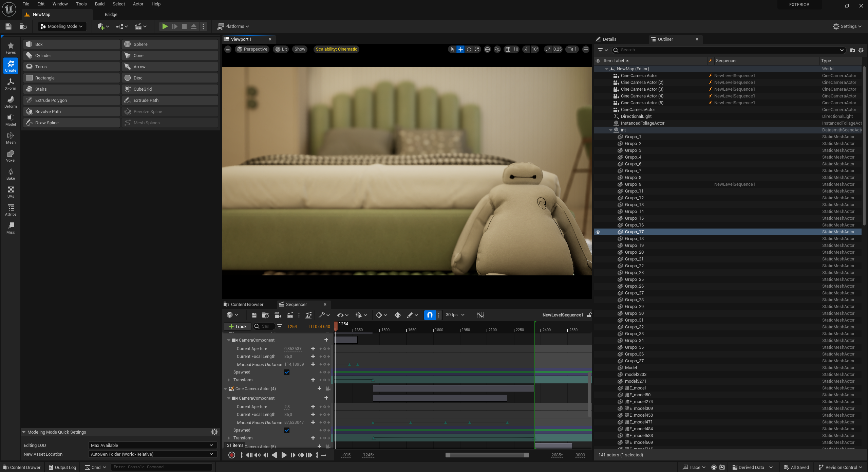Image resolution: width=868 pixels, height=472 pixels.
Task: Open the File menu
Action: tap(26, 4)
